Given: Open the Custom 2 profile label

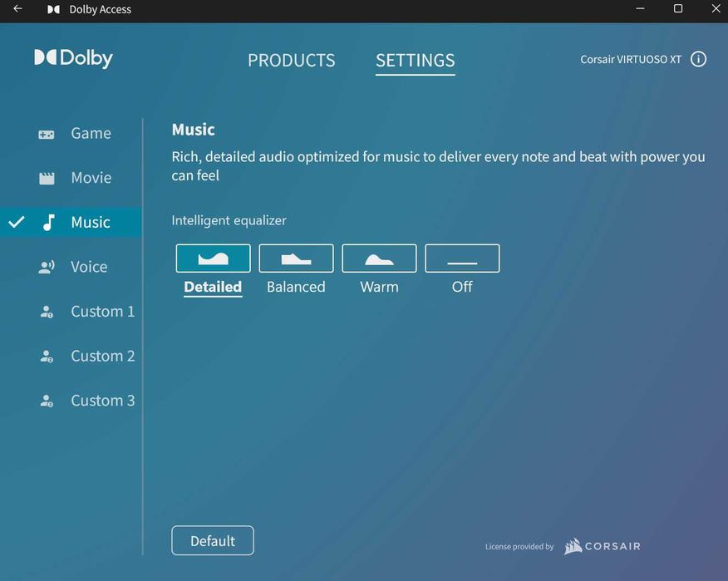Looking at the screenshot, I should (x=102, y=357).
